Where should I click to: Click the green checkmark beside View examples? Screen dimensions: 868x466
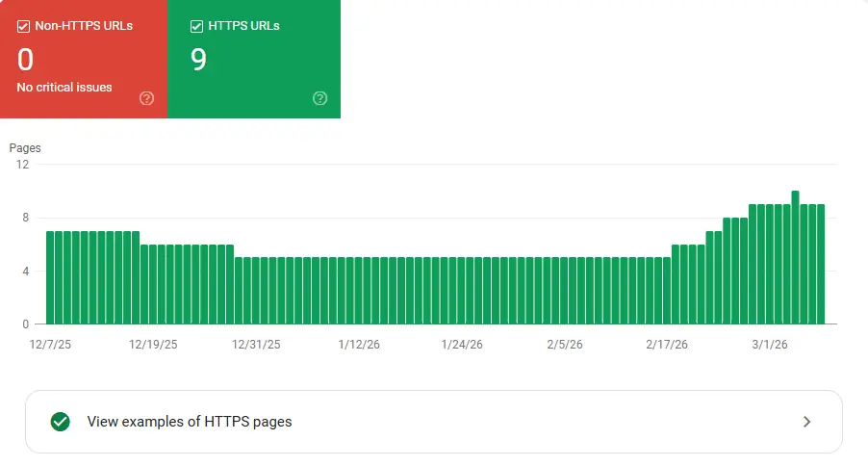(61, 422)
